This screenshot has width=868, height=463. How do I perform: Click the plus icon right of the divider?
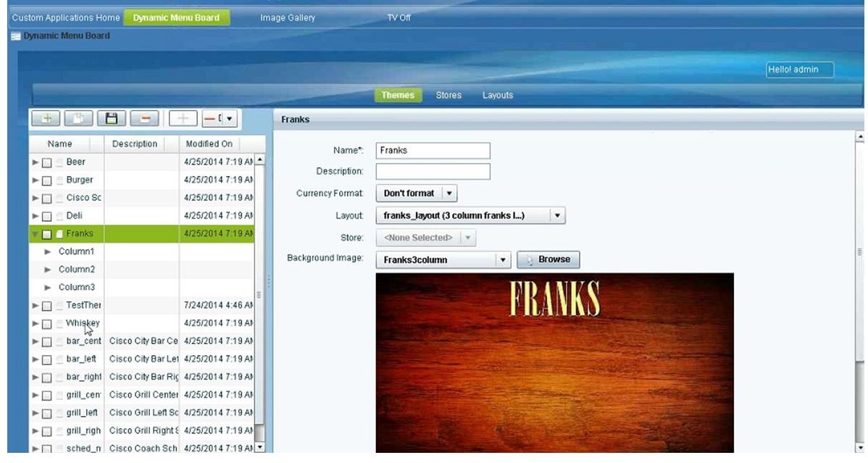click(182, 119)
